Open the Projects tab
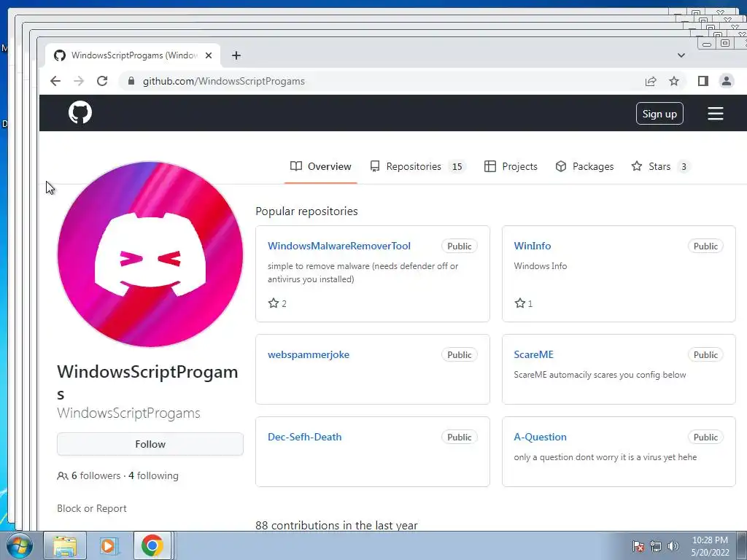The width and height of the screenshot is (747, 560). coord(511,166)
